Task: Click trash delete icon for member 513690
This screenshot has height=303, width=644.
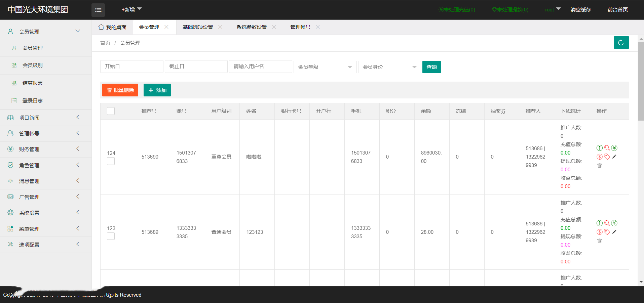Action: click(x=599, y=165)
